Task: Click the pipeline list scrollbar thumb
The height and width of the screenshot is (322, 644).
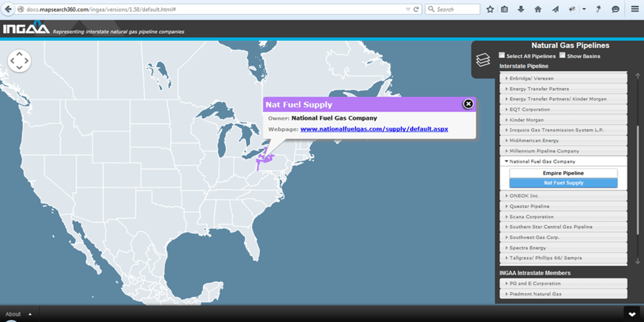Action: click(x=638, y=180)
